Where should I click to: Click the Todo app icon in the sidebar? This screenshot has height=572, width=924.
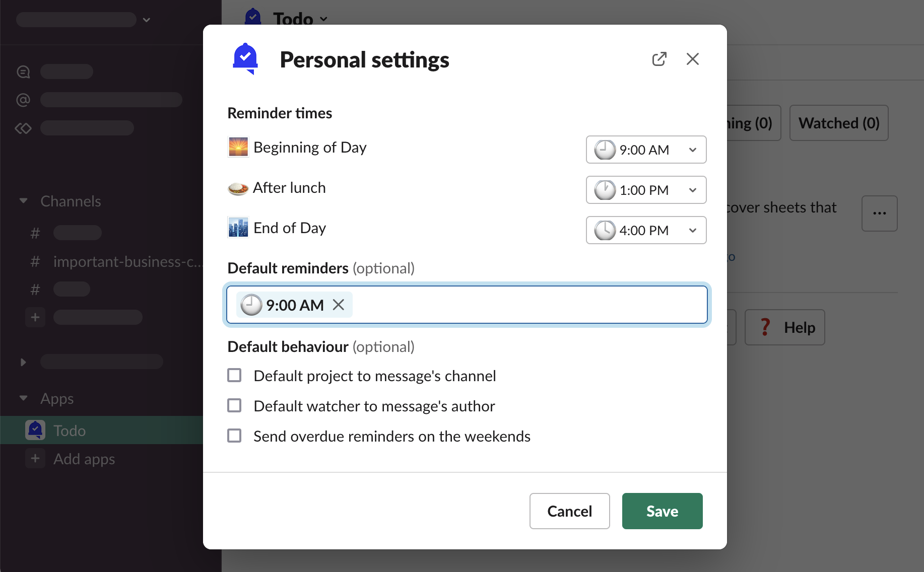click(x=35, y=430)
